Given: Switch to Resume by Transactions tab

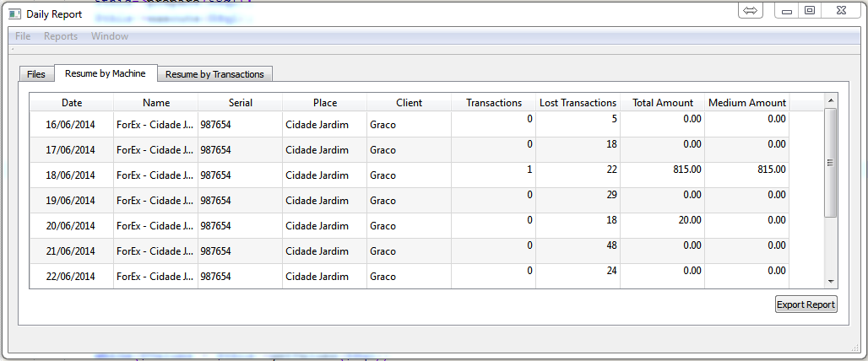Looking at the screenshot, I should pos(214,74).
